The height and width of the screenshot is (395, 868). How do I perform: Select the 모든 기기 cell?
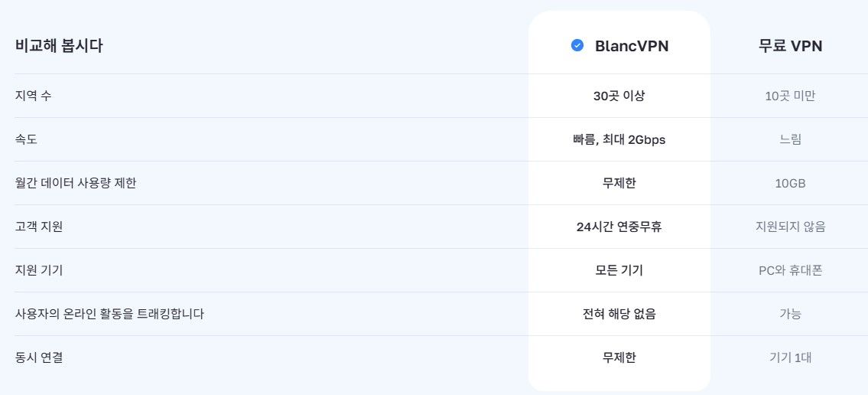pyautogui.click(x=619, y=270)
